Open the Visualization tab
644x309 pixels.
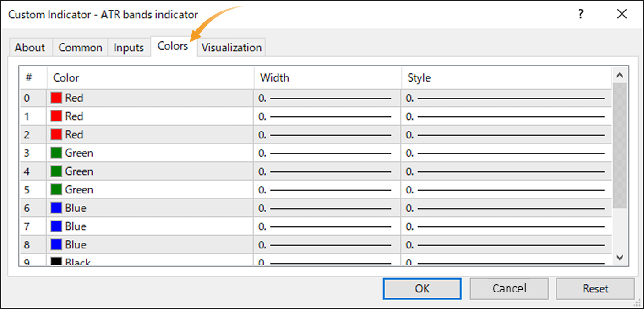click(x=231, y=48)
